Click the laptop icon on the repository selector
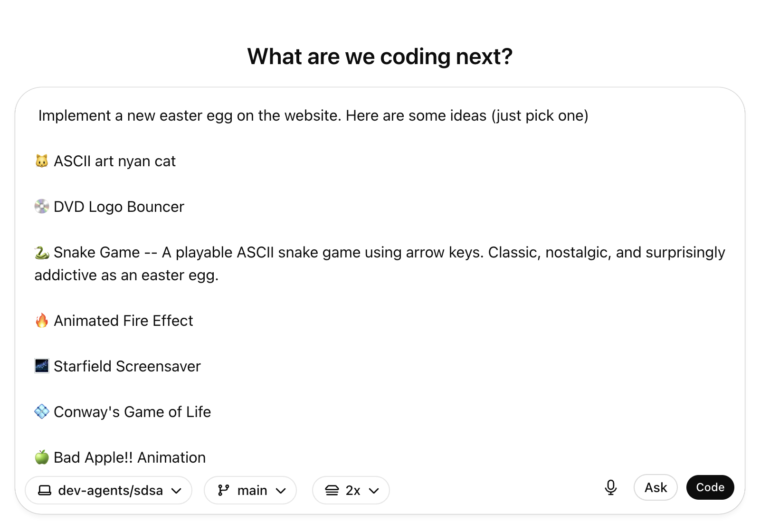This screenshot has width=779, height=532. tap(45, 490)
